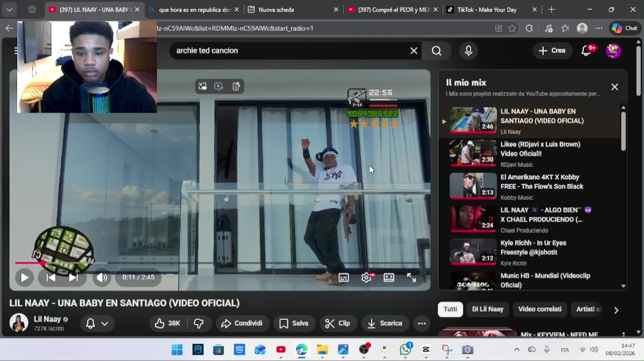The height and width of the screenshot is (361, 644).
Task: Open more actions ellipsis beside Scarica
Action: coord(422,323)
